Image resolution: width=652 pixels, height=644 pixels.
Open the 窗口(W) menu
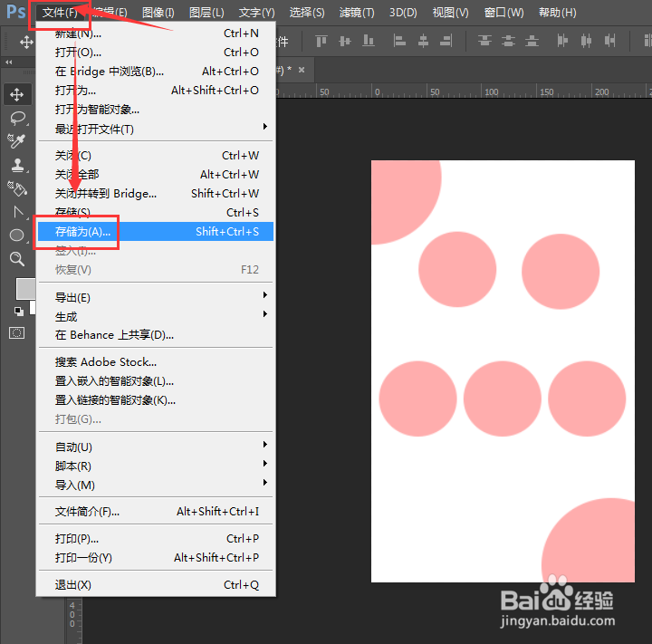coord(504,13)
